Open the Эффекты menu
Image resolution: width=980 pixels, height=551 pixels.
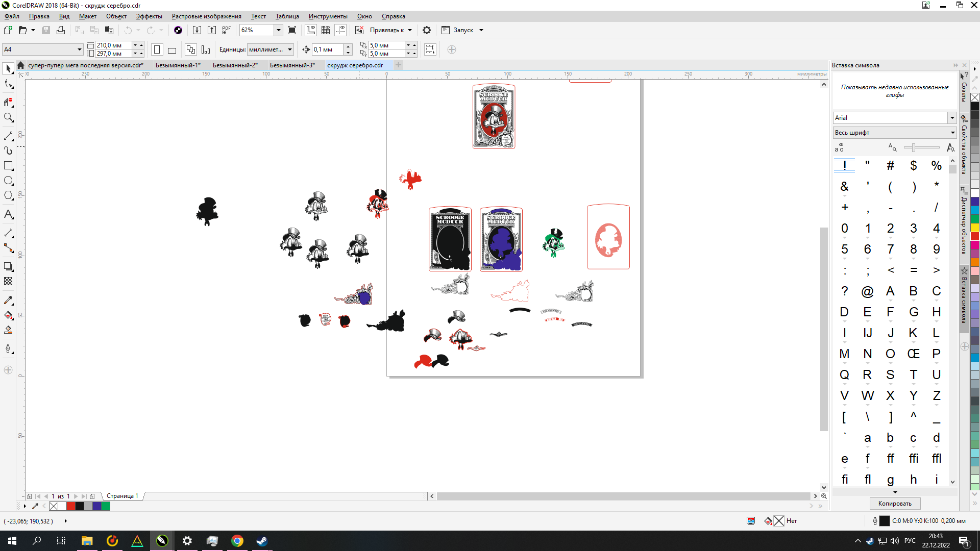click(x=149, y=16)
